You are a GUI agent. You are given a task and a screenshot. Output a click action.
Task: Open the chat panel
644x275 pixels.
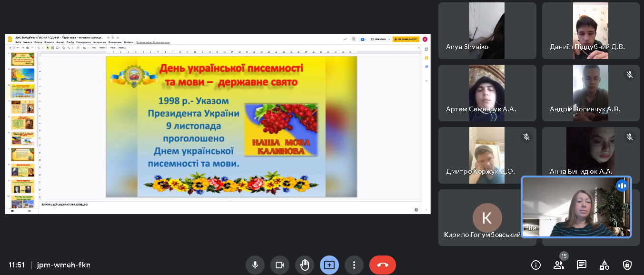tap(581, 265)
